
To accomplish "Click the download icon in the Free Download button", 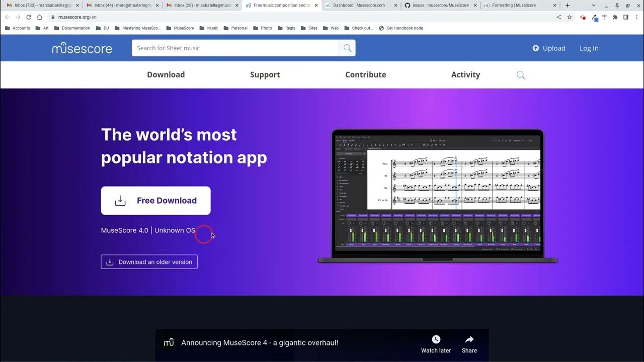I will tap(120, 201).
